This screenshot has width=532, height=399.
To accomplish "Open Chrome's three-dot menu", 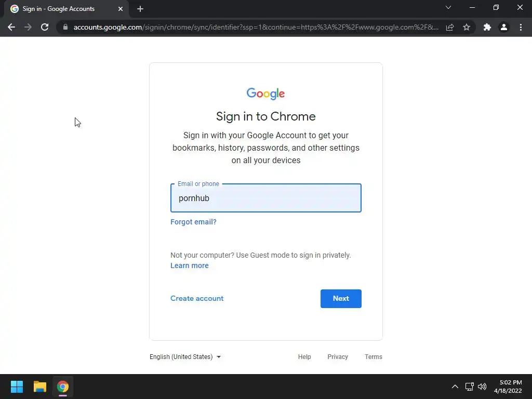I will click(x=521, y=27).
